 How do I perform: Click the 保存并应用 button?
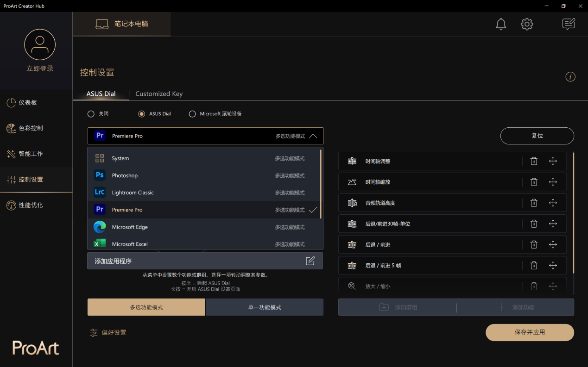[x=530, y=332]
